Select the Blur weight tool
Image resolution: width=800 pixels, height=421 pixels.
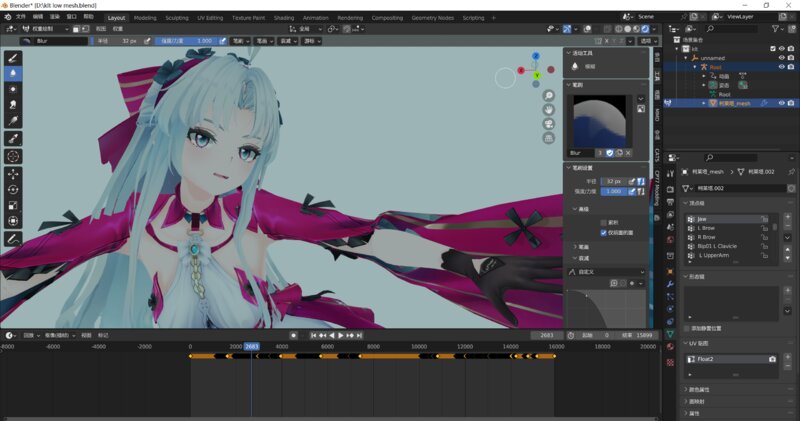[x=13, y=73]
